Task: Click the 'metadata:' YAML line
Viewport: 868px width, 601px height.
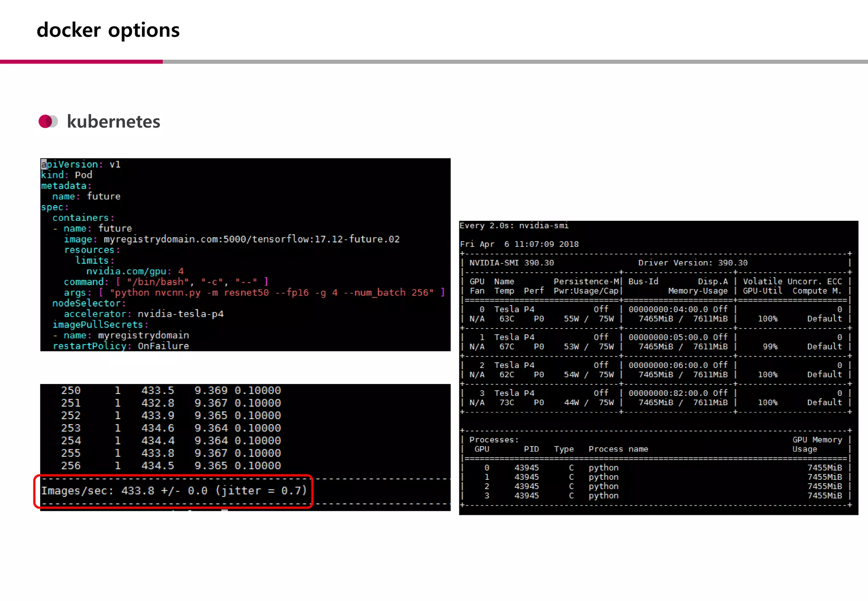Action: (66, 186)
